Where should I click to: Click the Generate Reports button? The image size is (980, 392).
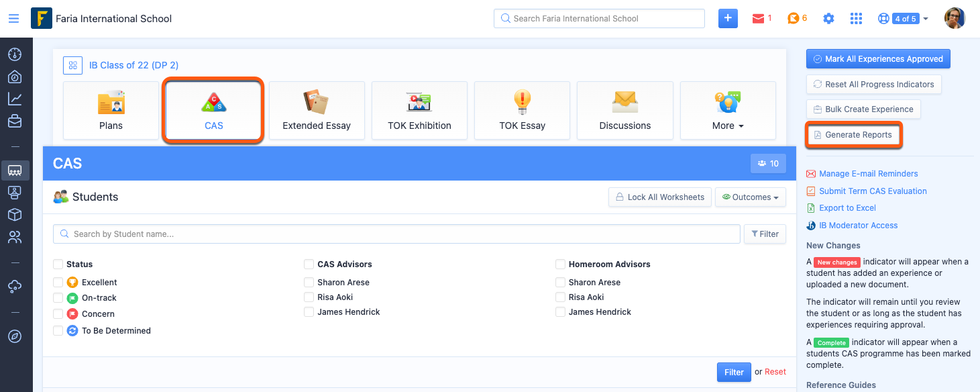tap(853, 135)
